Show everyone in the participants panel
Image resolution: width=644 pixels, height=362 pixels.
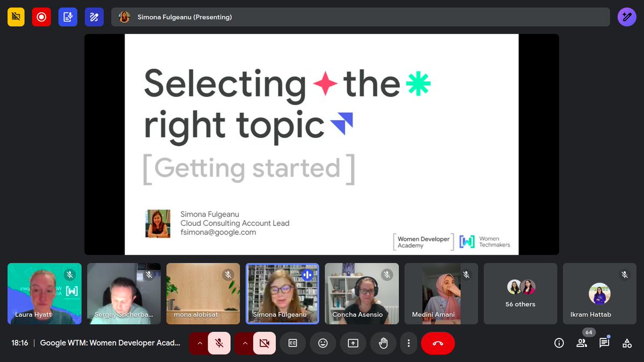click(582, 343)
